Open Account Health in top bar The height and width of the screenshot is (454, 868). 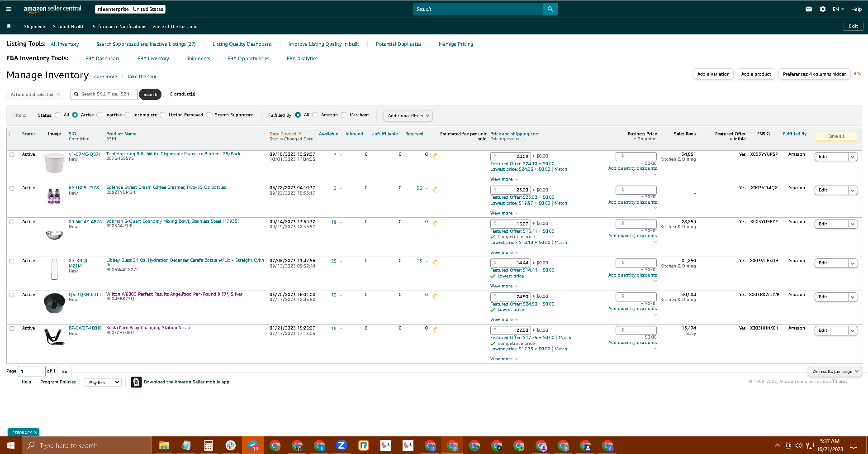[68, 27]
